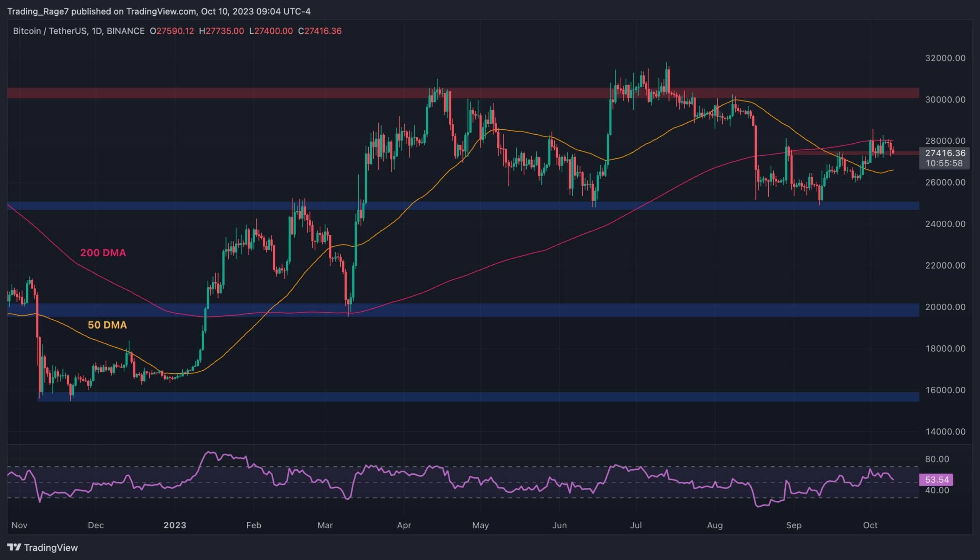
Task: Click the 14000.00 price axis label
Action: [x=945, y=431]
